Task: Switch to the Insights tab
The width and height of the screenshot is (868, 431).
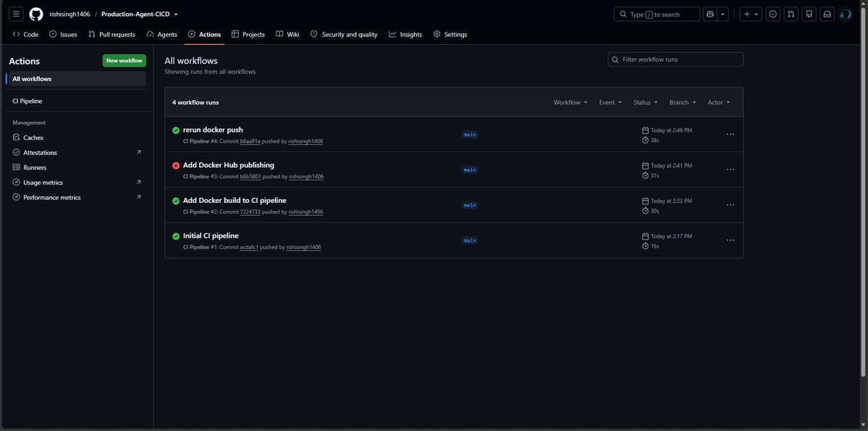Action: click(x=405, y=34)
